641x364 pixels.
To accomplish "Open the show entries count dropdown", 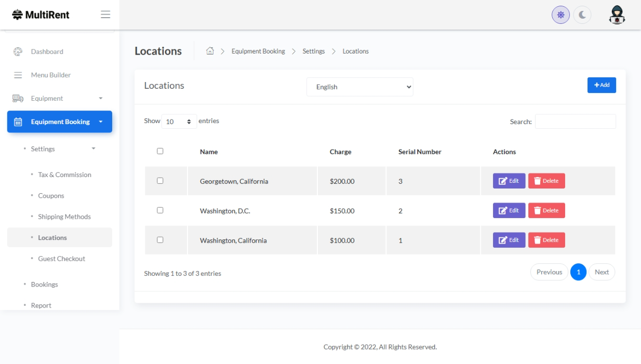I will click(x=179, y=122).
